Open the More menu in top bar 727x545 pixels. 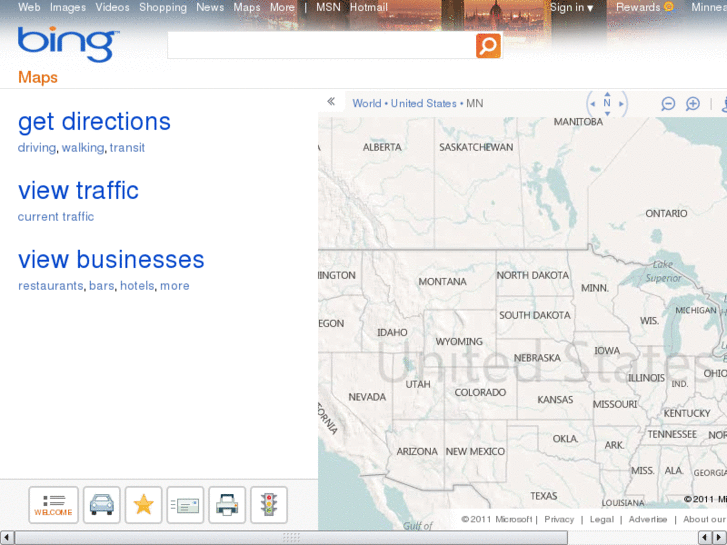pos(282,7)
